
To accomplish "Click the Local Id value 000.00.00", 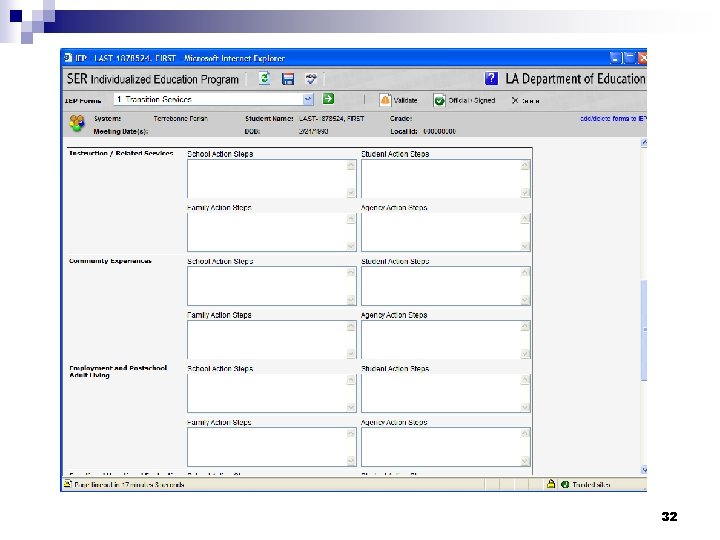I will click(439, 131).
